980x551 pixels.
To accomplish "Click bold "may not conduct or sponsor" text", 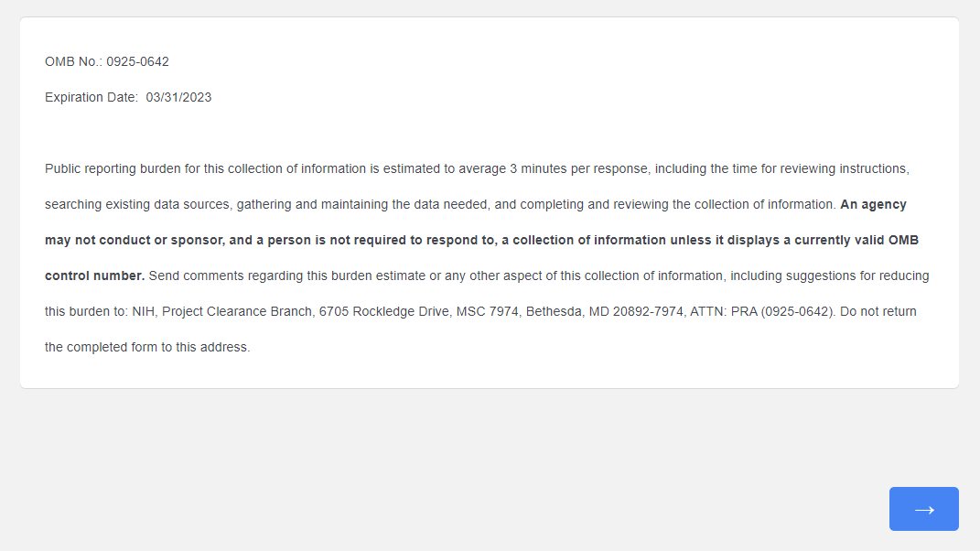I will pos(128,240).
